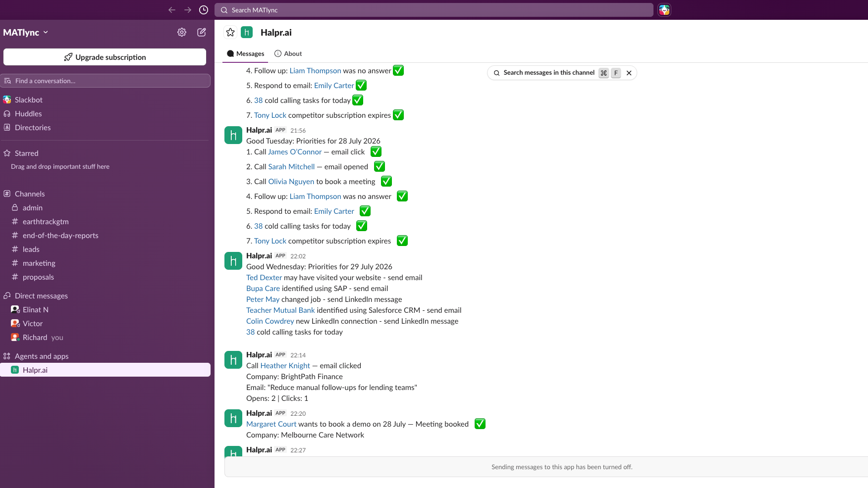Expand the MATlync workspace menu
Viewport: 868px width, 488px height.
point(26,32)
